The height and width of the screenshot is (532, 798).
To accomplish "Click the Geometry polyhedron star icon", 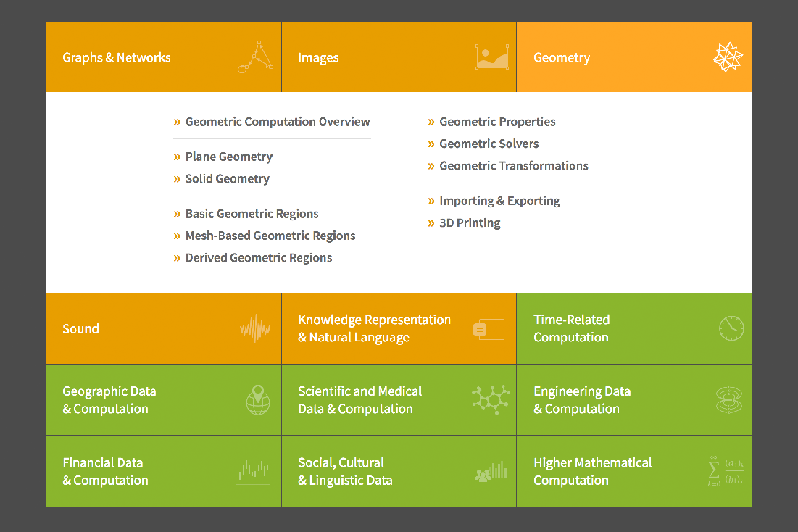I will click(728, 57).
